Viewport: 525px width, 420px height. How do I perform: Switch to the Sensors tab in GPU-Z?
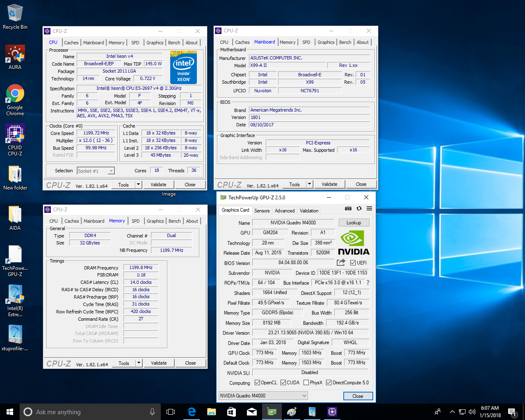tap(262, 210)
